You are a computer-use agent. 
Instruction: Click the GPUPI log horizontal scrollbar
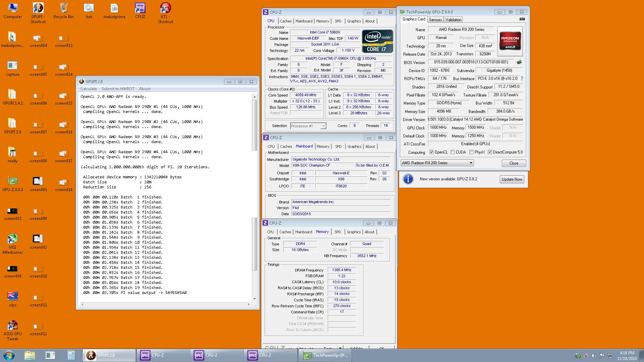[165, 304]
